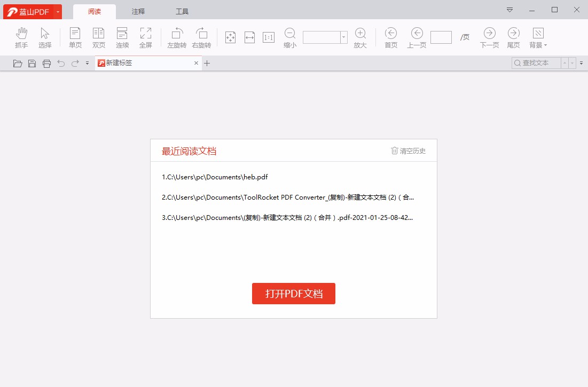Clear recent files with 清空历史
588x387 pixels.
click(x=409, y=151)
